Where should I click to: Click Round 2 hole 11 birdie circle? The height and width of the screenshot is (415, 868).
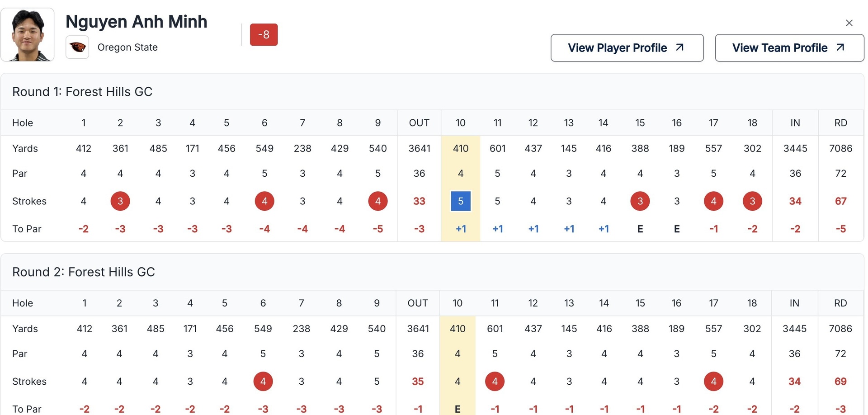pyautogui.click(x=495, y=382)
